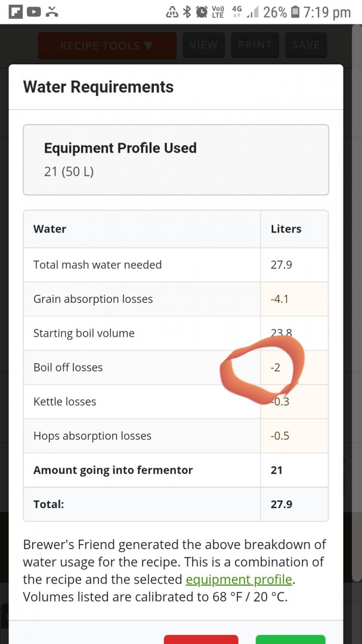Click the PRINT button

[255, 45]
